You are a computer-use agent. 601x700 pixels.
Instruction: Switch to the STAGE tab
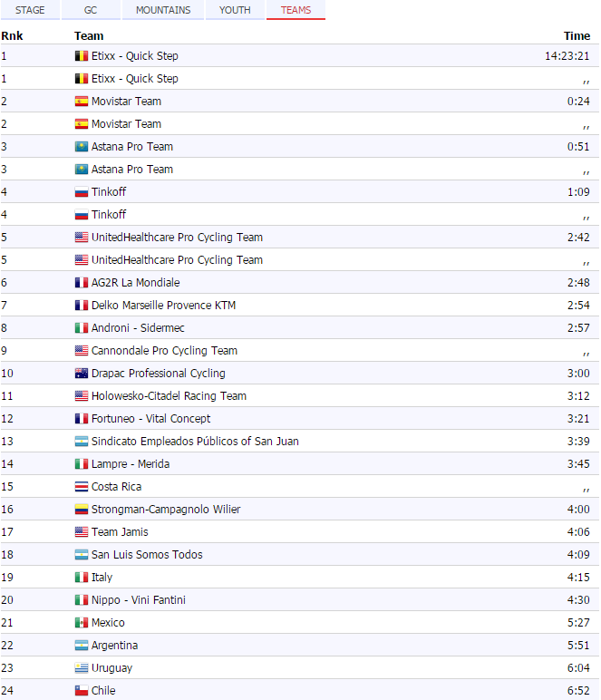tap(30, 10)
